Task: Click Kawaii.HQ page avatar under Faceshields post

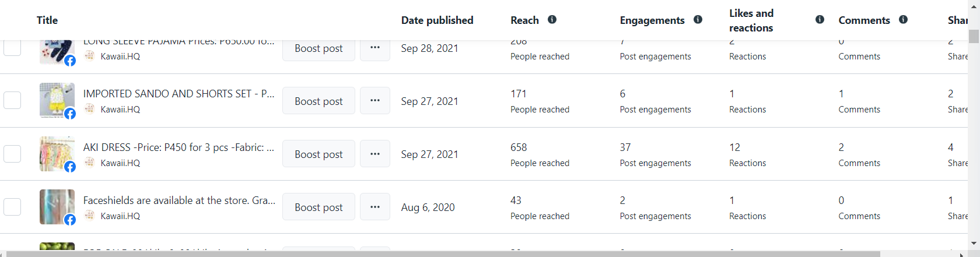Action: pyautogui.click(x=89, y=215)
